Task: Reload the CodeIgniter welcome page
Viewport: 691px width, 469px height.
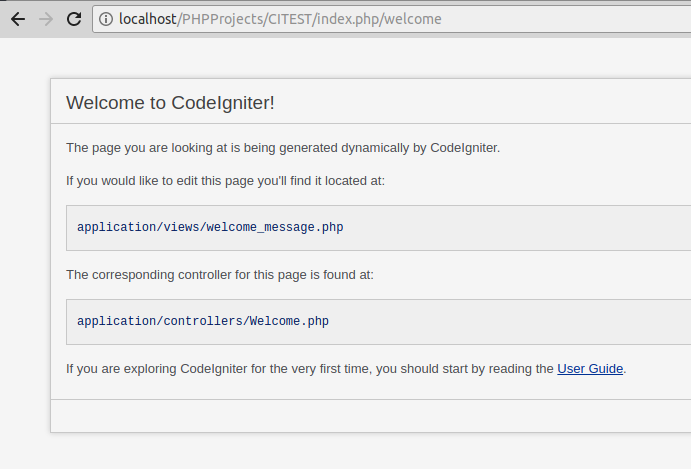Action: tap(74, 19)
